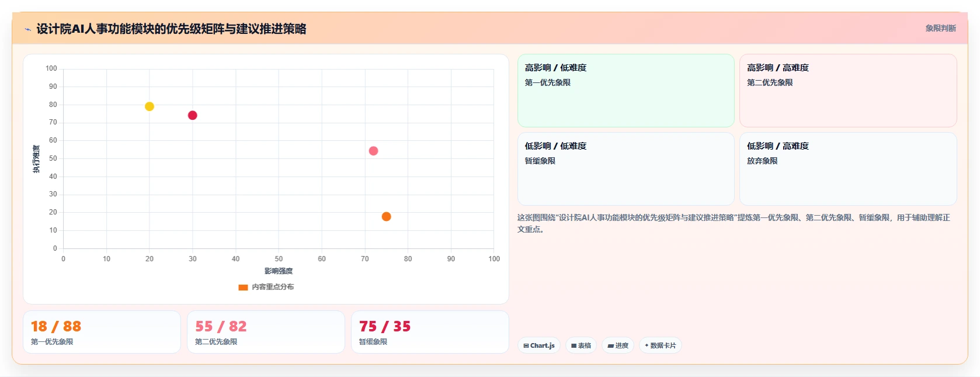Click the 75 / 35 stat value
The image size is (980, 377).
tap(385, 326)
